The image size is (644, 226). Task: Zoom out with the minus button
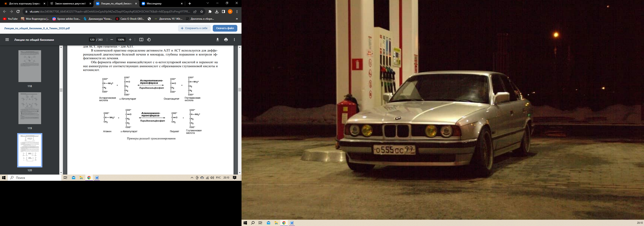(112, 40)
